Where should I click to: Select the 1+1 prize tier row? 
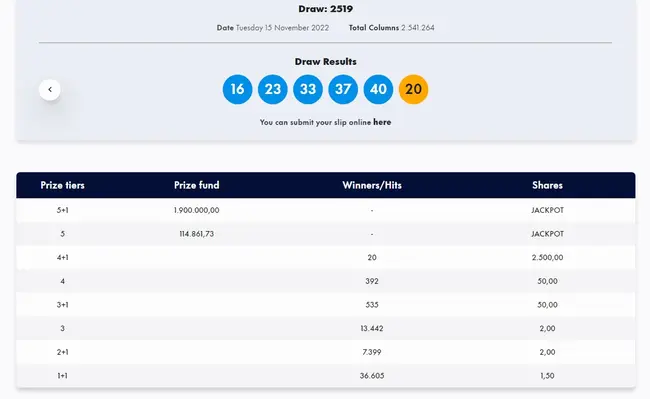click(x=326, y=375)
